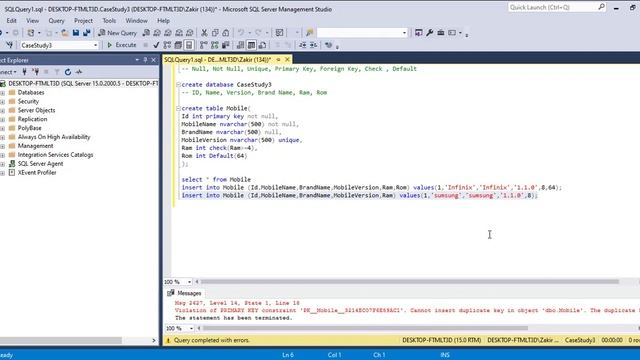Expand the Server Objects tree node
The image size is (640, 360).
click(x=3, y=111)
